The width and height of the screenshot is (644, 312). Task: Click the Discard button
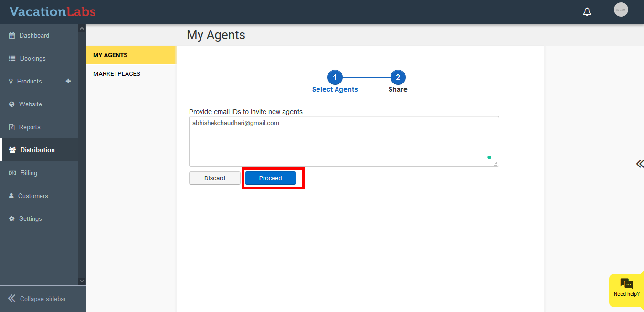point(215,178)
